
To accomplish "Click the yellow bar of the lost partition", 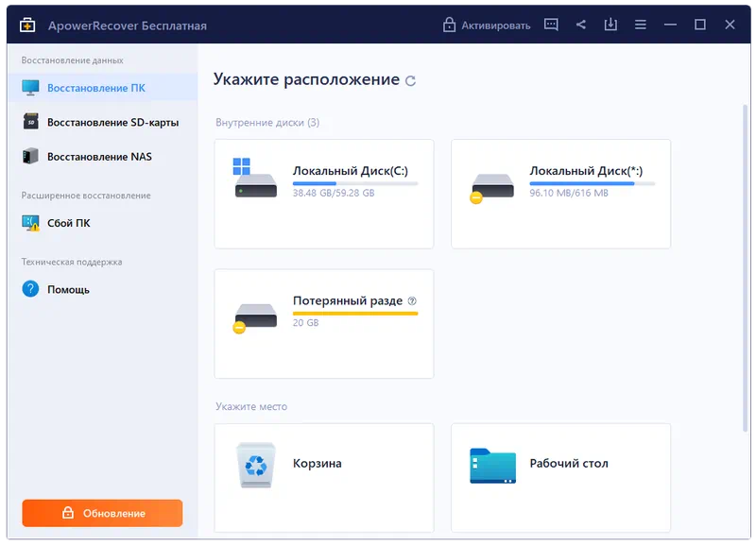I will (355, 314).
